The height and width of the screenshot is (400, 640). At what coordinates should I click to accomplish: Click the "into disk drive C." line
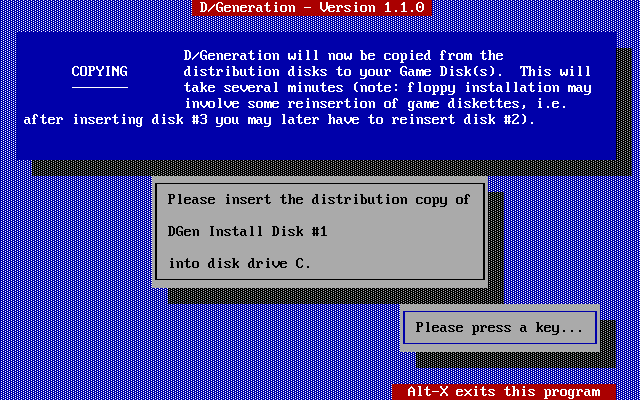click(240, 263)
